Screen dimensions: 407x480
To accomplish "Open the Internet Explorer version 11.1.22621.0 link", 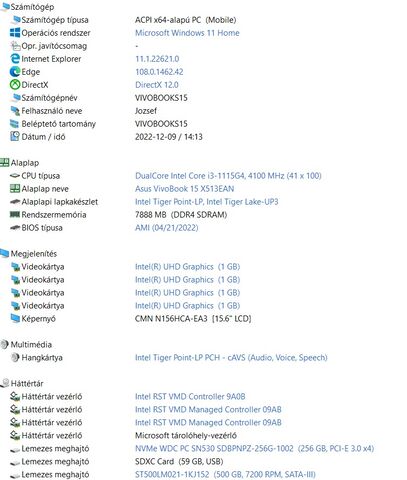I will (x=157, y=59).
